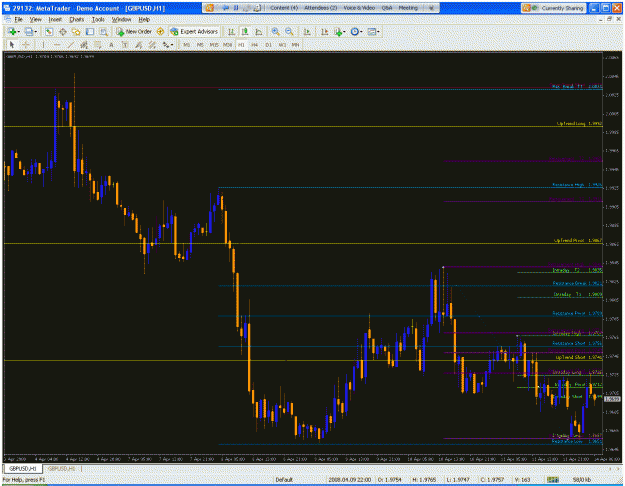Select the Text 'A' tool
625x486 pixels.
(x=111, y=45)
